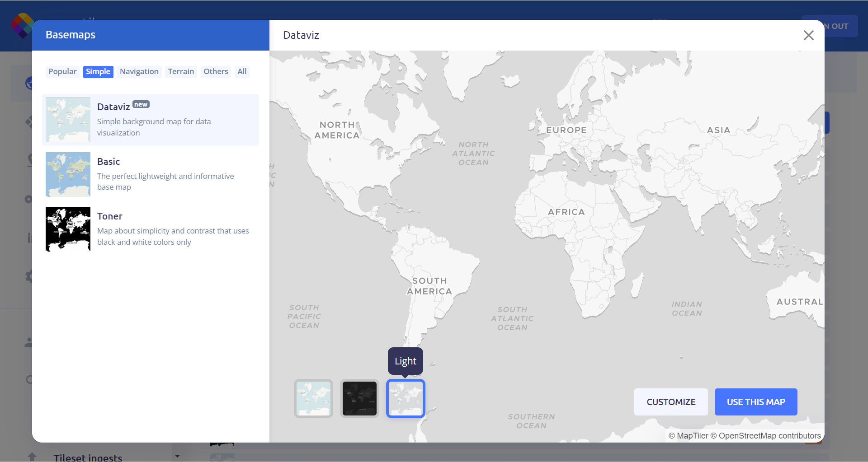
Task: Select the Basic basemap thumbnail
Action: 68,174
